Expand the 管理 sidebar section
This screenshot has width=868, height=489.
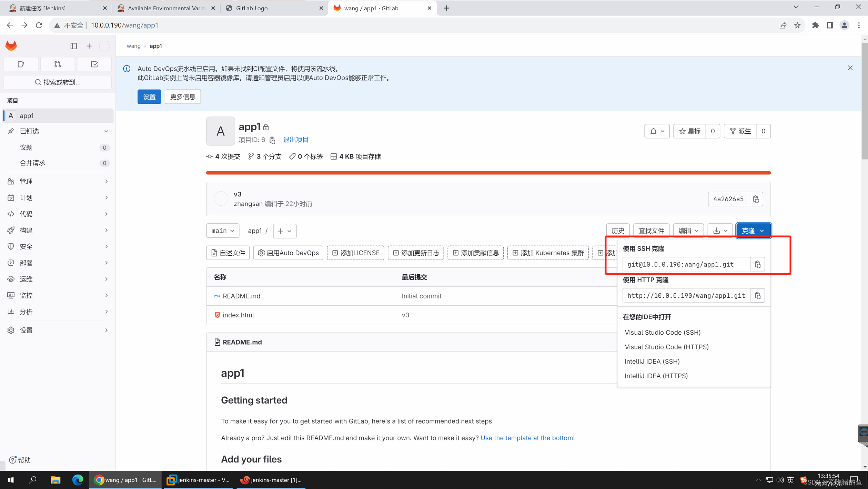click(58, 181)
